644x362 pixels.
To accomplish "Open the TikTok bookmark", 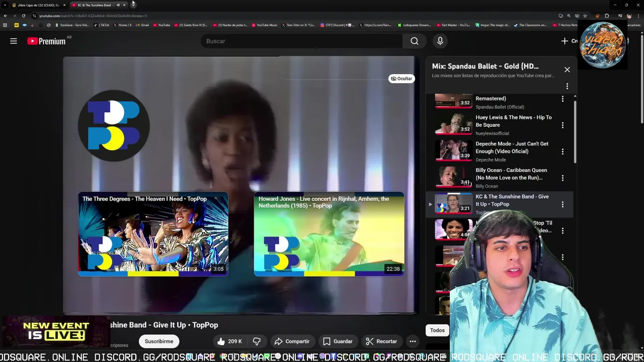I will click(102, 25).
